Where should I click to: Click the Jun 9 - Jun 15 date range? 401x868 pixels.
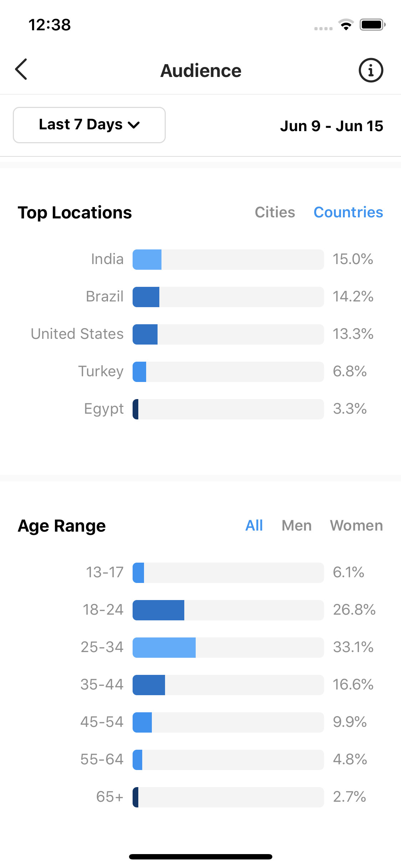(x=331, y=126)
